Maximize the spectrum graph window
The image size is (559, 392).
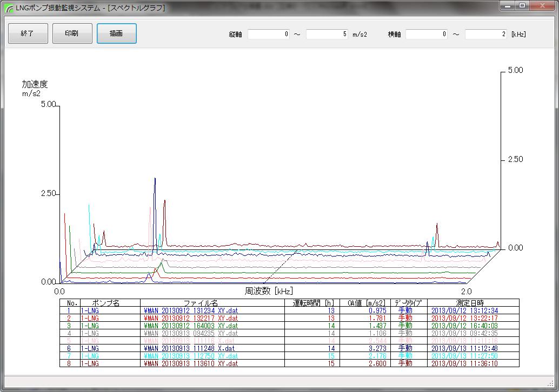[x=522, y=6]
